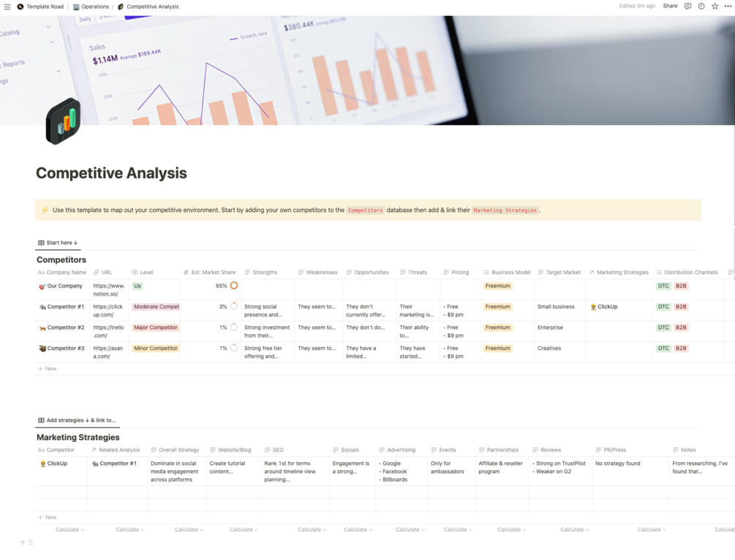The height and width of the screenshot is (560, 735).
Task: Open the comments icon in top bar
Action: point(687,6)
